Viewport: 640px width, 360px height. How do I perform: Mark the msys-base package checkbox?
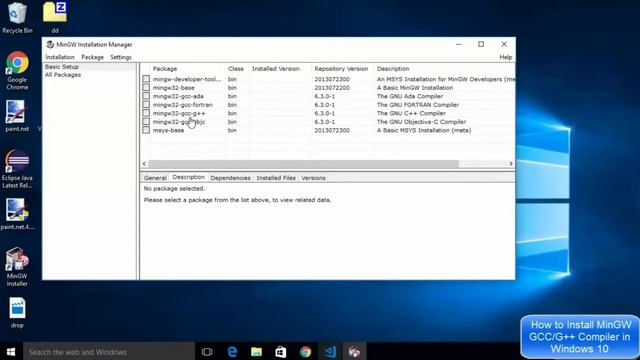coord(146,130)
